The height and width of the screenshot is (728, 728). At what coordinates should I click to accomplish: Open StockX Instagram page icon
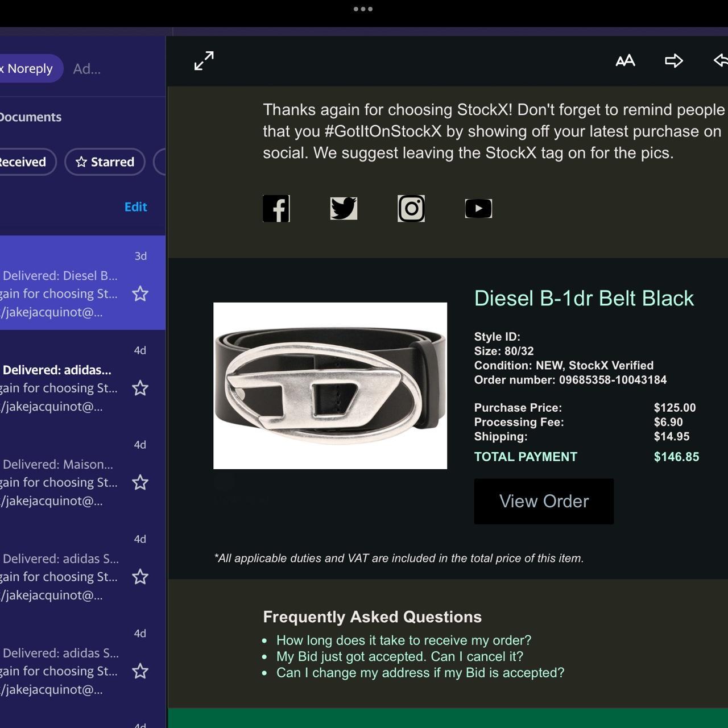pyautogui.click(x=411, y=209)
